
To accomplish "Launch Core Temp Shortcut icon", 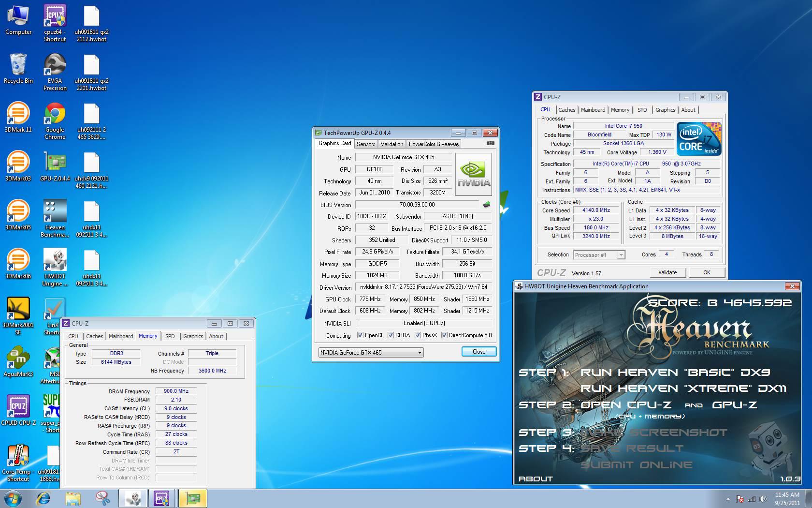I will click(x=18, y=463).
